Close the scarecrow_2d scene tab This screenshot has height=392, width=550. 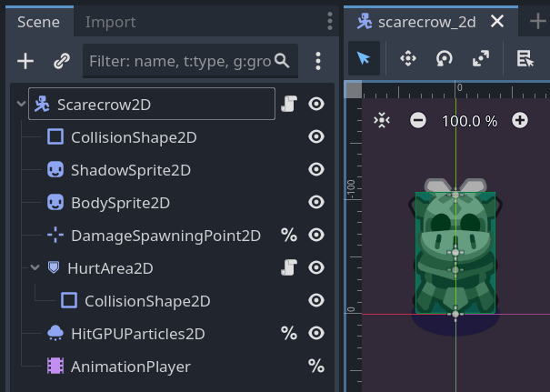(x=497, y=22)
